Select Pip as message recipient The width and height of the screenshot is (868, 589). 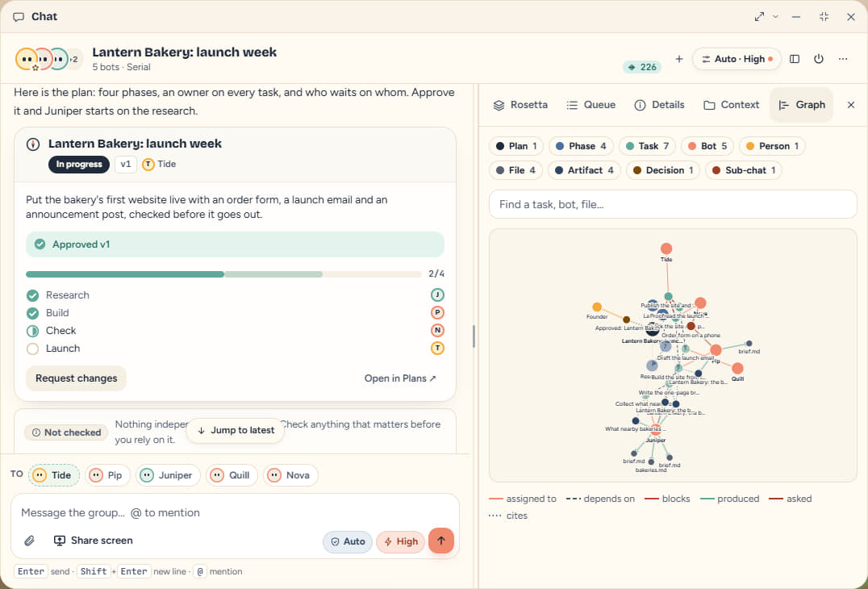107,475
